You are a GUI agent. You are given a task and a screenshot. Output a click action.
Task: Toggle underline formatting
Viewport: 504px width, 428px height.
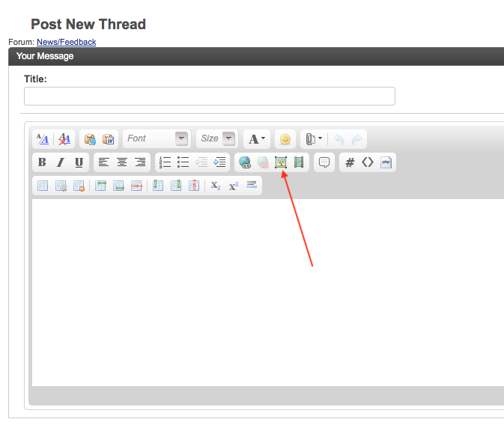(79, 162)
